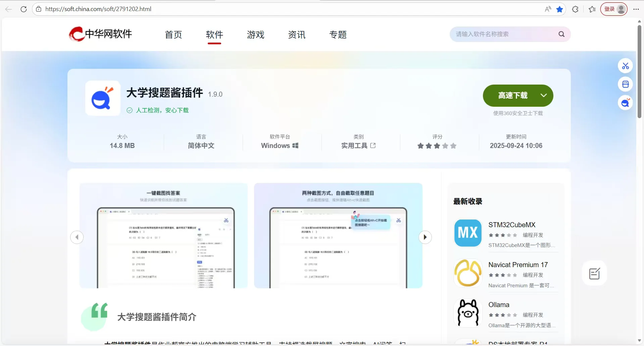Select the scissors screenshot tool icon

point(625,66)
